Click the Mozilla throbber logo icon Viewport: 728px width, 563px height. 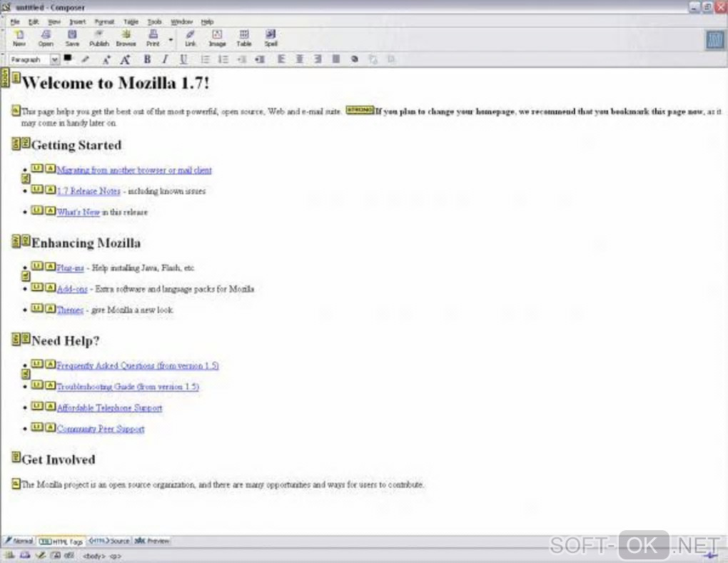click(x=715, y=40)
